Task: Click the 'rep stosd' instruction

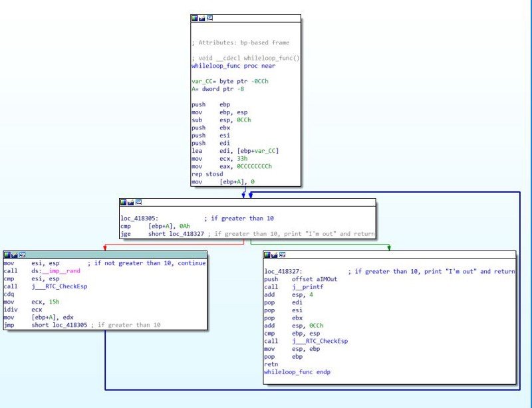Action: point(207,174)
